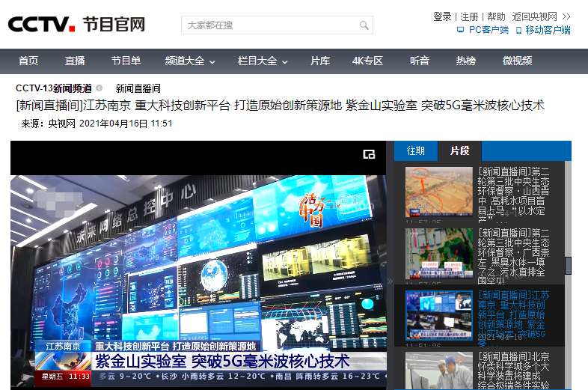Click the search magnifier icon
Screen dimensions: 588x390
pyautogui.click(x=364, y=25)
